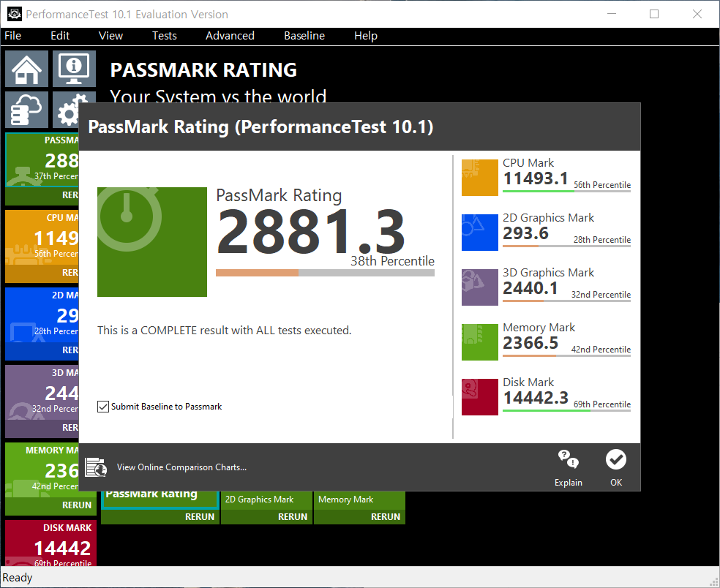Click the Explain question bubble icon
This screenshot has width=720, height=588.
(568, 459)
